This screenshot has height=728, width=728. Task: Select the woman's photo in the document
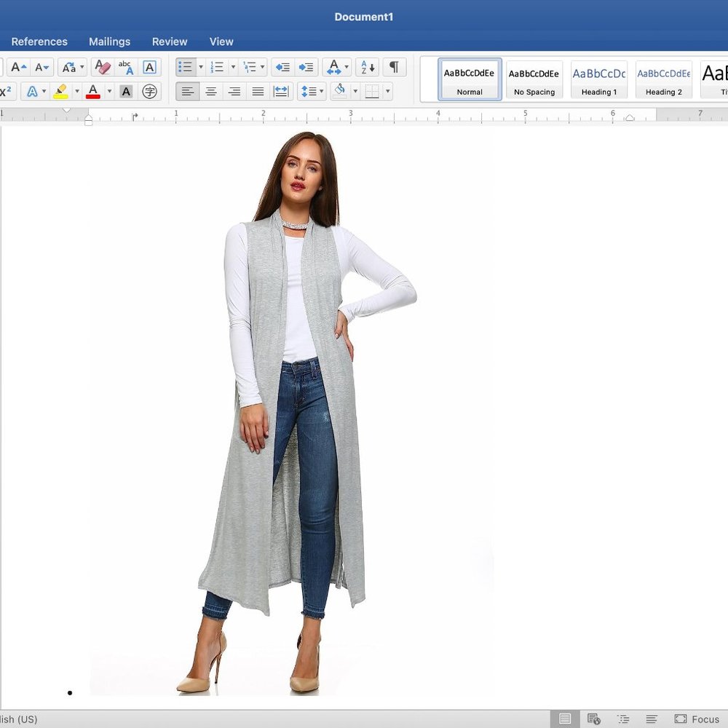[x=291, y=408]
